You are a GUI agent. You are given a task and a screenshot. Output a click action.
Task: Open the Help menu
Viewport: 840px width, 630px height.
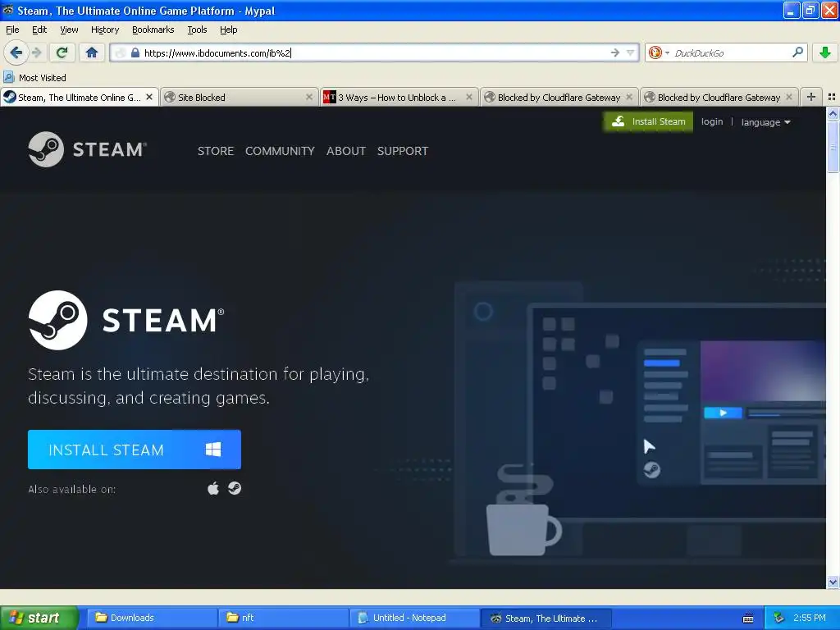click(228, 30)
